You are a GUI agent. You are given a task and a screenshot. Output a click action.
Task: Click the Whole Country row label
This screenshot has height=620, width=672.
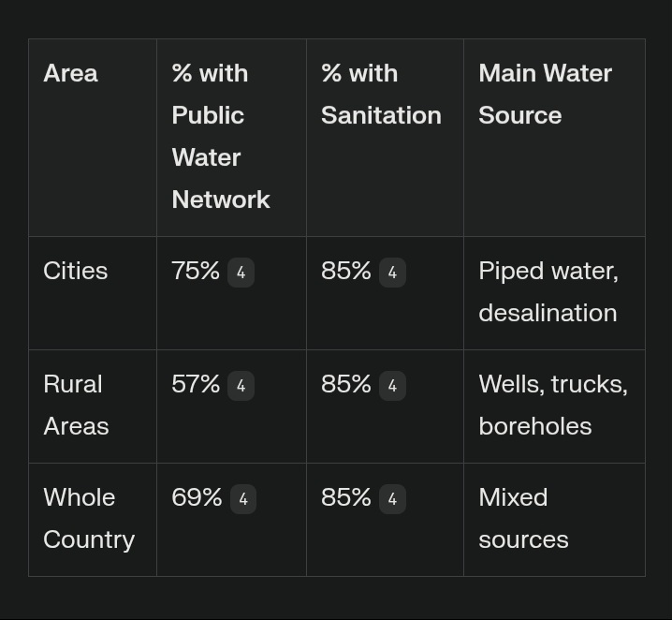[88, 518]
